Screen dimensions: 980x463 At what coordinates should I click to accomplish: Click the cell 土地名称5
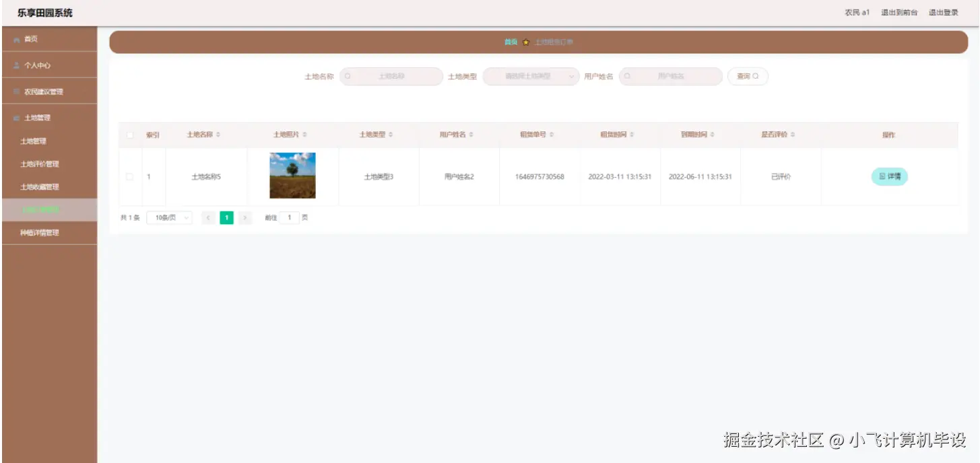click(206, 177)
